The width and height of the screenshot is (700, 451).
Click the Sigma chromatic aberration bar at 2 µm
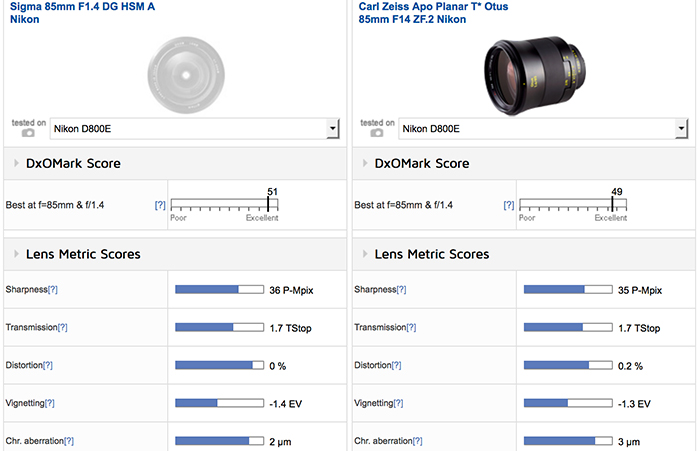(220, 441)
